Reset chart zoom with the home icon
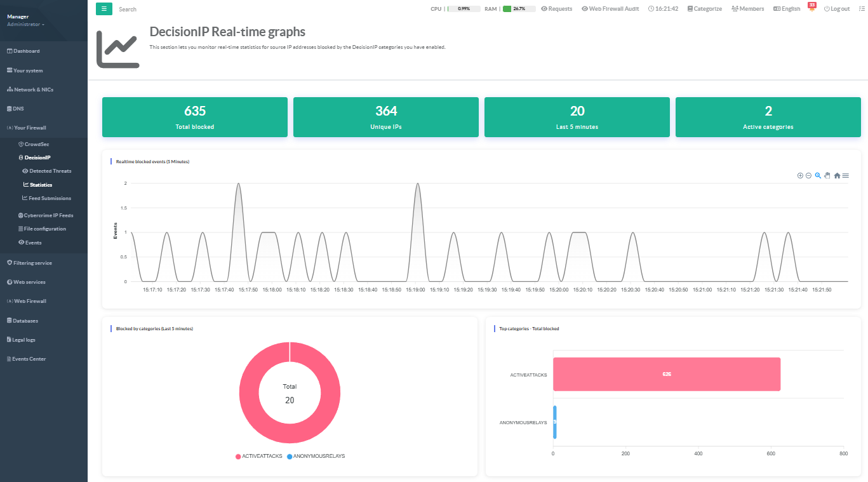This screenshot has width=868, height=482. (837, 176)
